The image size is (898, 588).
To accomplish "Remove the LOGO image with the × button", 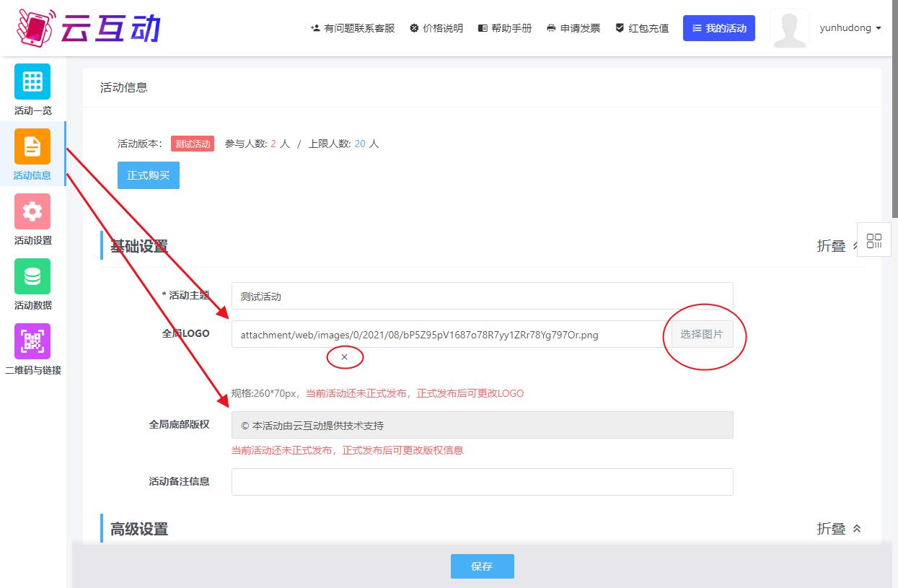I will 344,357.
